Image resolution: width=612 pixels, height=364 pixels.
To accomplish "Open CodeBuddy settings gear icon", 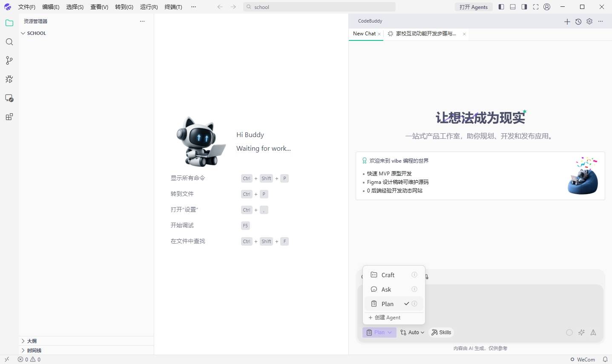I will pos(589,21).
